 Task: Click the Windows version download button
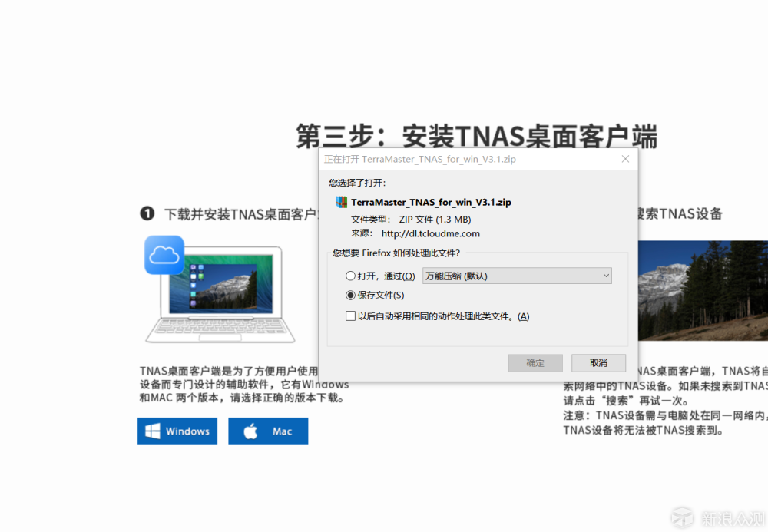[x=177, y=431]
